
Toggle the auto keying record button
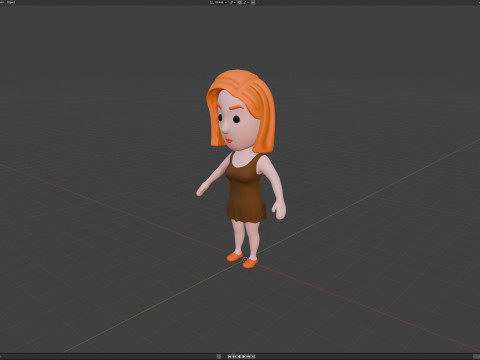tap(219, 356)
